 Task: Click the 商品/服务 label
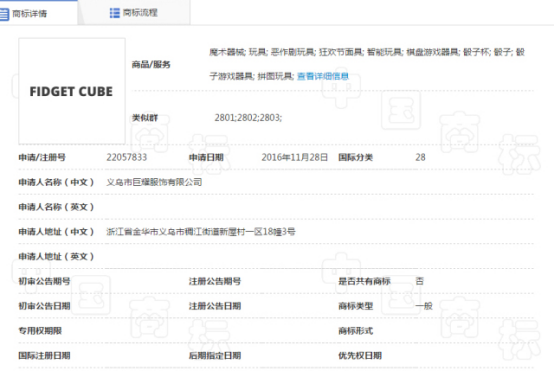(x=151, y=64)
